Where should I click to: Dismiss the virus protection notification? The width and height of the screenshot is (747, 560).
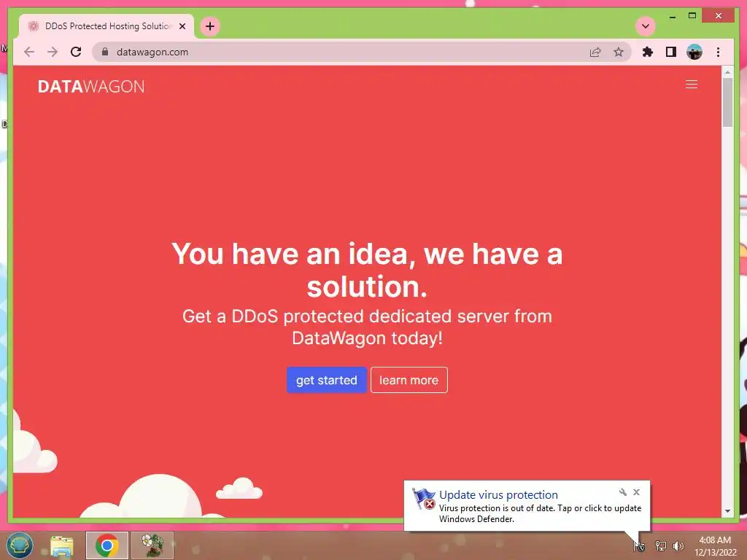pos(636,492)
